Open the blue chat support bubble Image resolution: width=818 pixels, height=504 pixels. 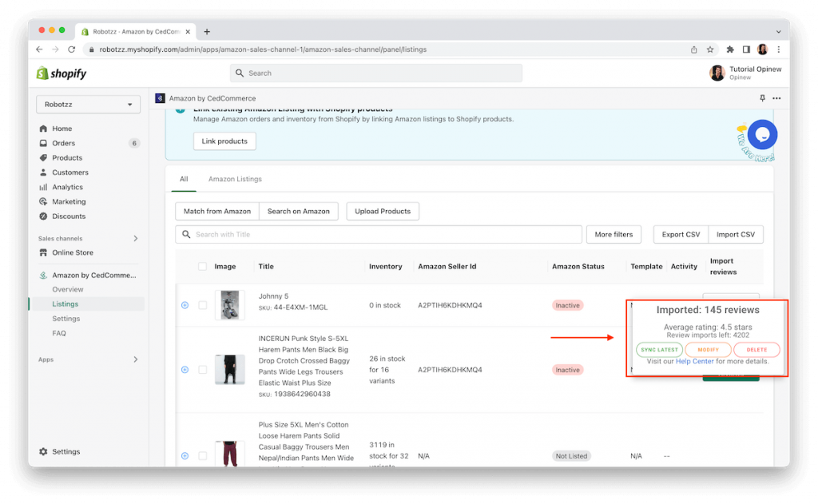coord(762,135)
